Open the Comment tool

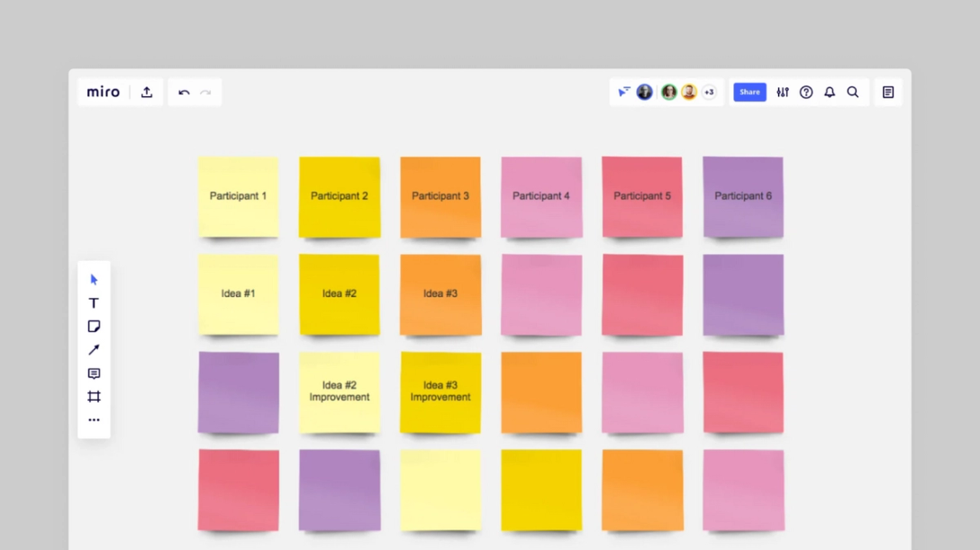coord(94,373)
